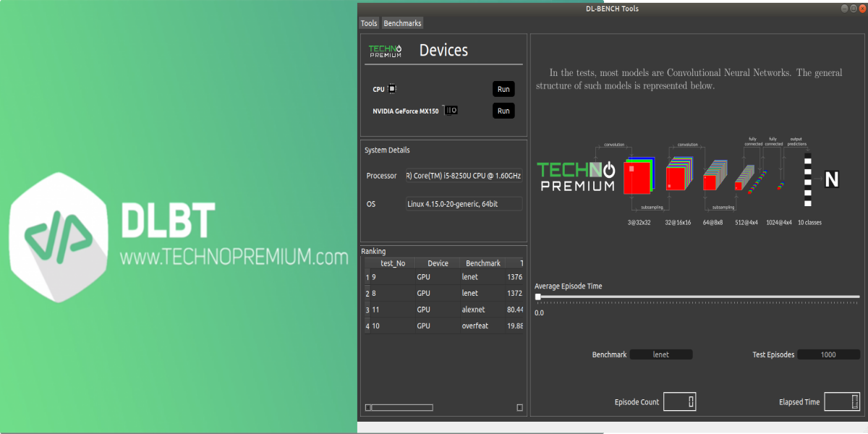868x434 pixels.
Task: Open the Tools menu
Action: [x=369, y=23]
